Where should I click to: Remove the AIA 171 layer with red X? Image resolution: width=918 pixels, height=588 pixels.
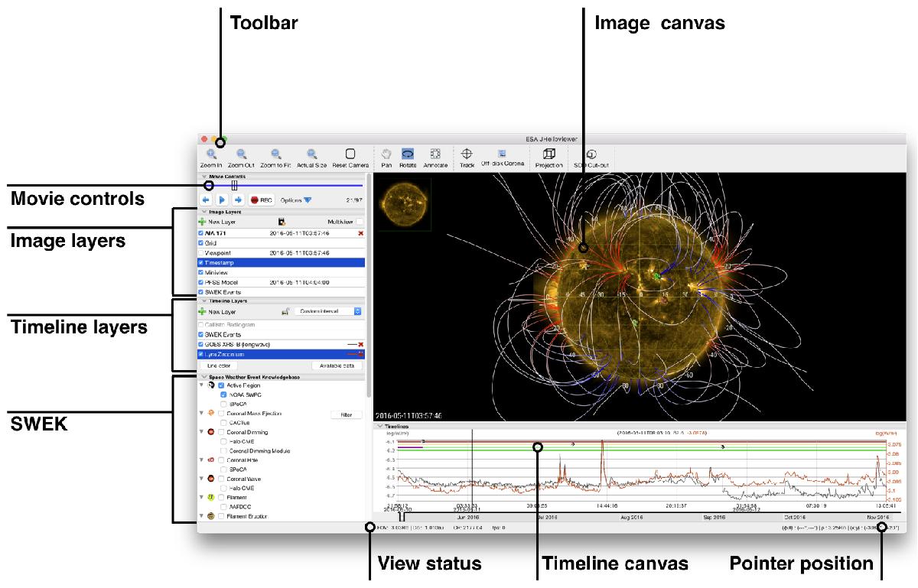click(360, 232)
